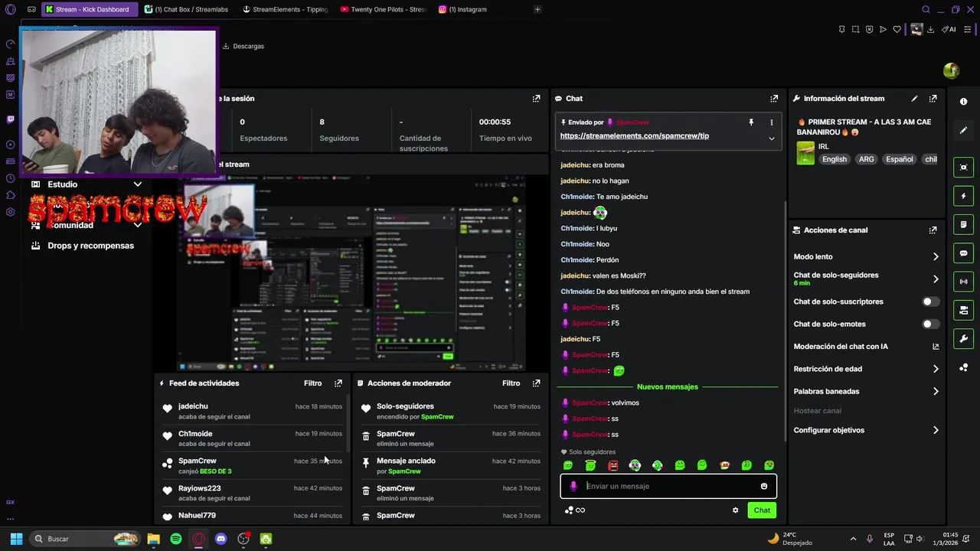Click the angry red emote in quick emotes
The width and height of the screenshot is (980, 551).
point(612,465)
